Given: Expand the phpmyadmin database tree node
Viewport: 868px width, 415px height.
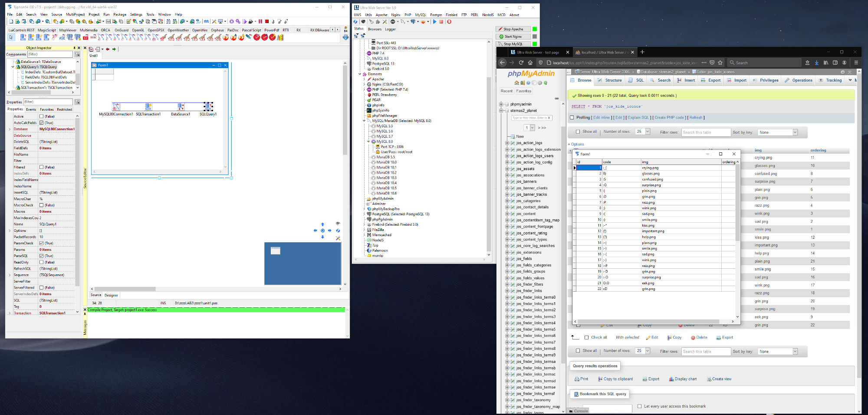Looking at the screenshot, I should pos(501,104).
